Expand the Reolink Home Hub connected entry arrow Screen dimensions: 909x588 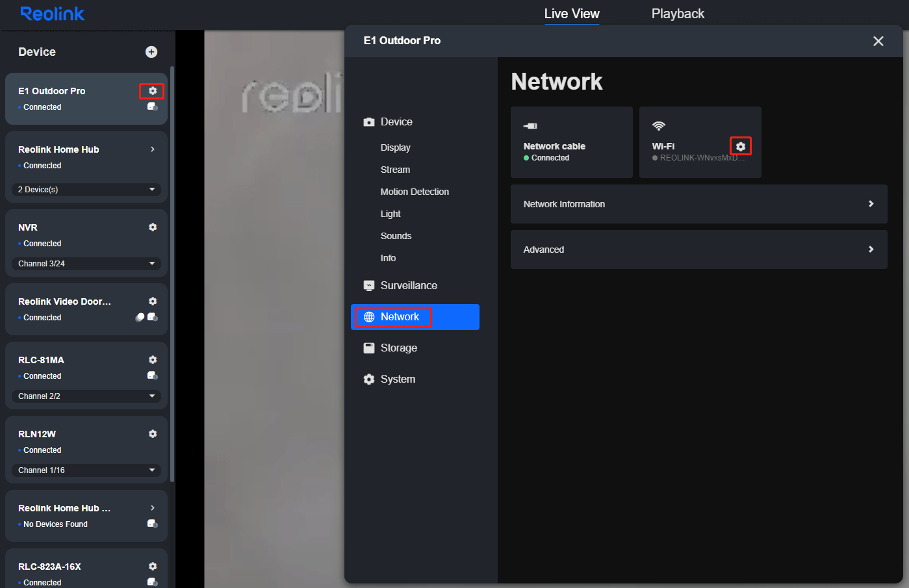[153, 149]
